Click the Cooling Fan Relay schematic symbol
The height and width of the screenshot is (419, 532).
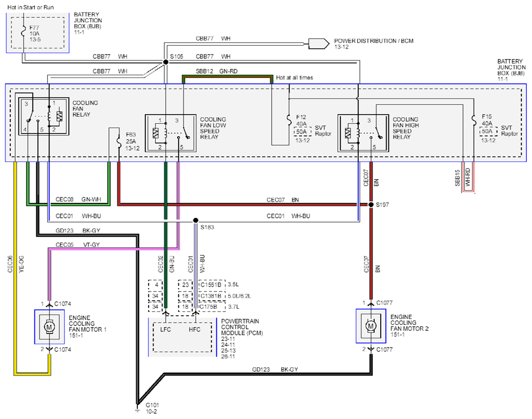tap(44, 116)
